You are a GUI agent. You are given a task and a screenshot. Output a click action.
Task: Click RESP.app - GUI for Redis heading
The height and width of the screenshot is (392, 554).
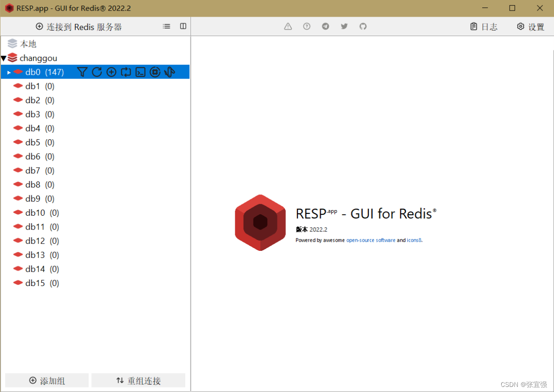pyautogui.click(x=366, y=214)
